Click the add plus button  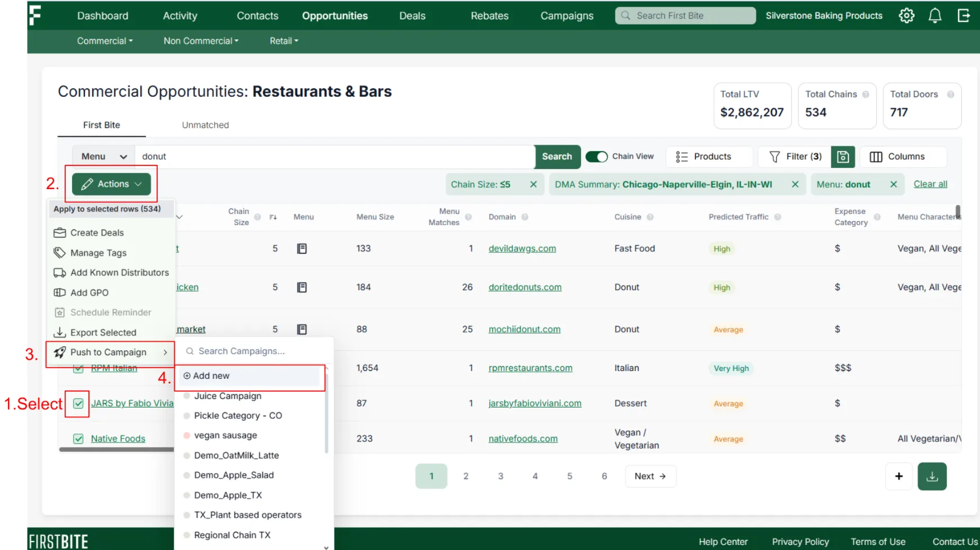tap(899, 476)
